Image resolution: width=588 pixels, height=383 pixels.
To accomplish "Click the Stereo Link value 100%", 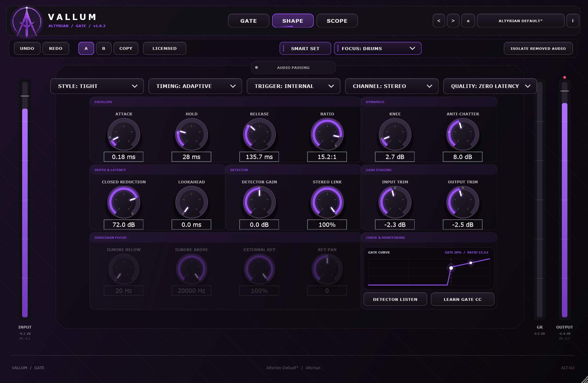I will coord(327,225).
